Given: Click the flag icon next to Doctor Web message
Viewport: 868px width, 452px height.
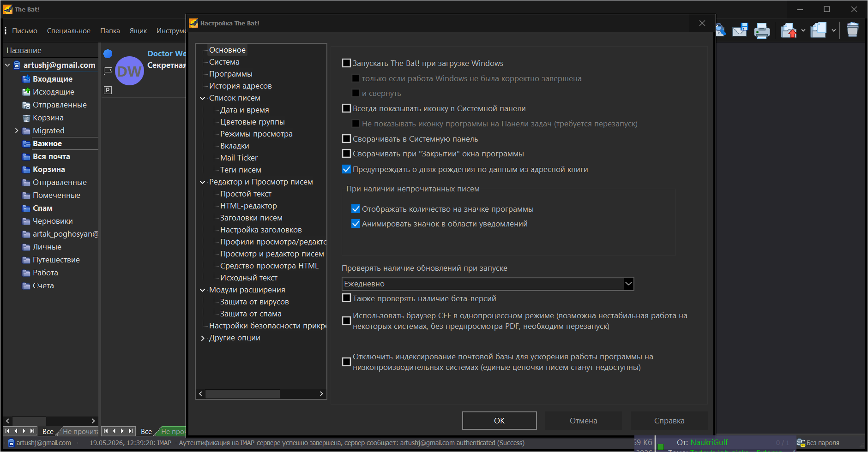Looking at the screenshot, I should tap(108, 71).
